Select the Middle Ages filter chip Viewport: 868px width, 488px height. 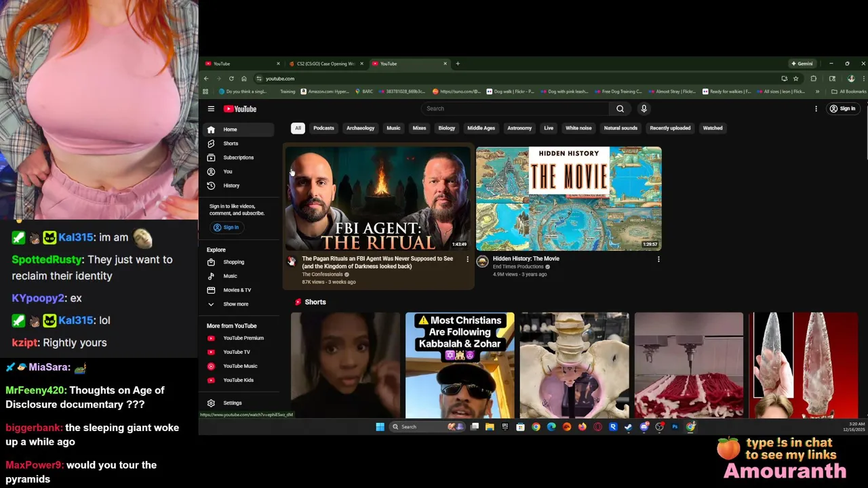point(481,128)
